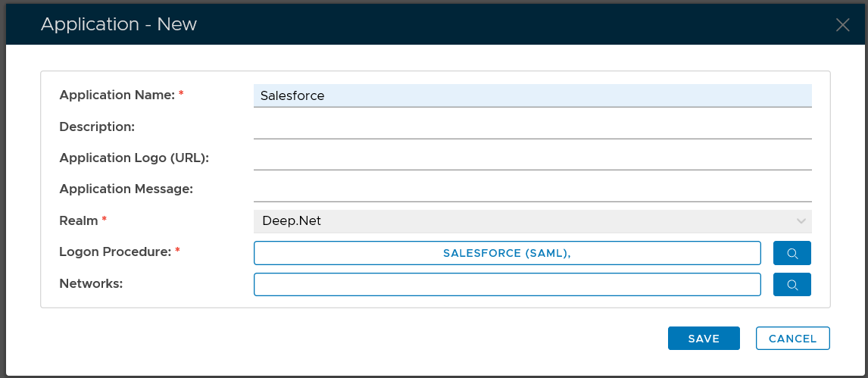This screenshot has height=378, width=868.
Task: Click the Application Logo (URL) label
Action: coord(134,158)
